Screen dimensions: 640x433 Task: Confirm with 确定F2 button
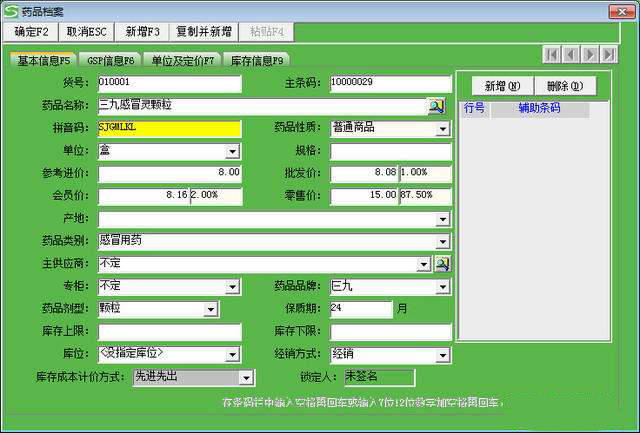click(31, 32)
